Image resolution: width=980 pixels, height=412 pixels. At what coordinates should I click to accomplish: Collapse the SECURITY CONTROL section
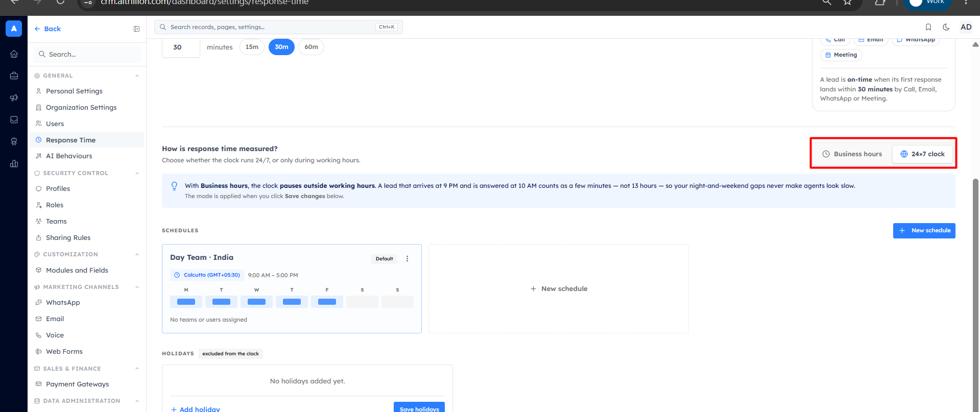tap(137, 174)
